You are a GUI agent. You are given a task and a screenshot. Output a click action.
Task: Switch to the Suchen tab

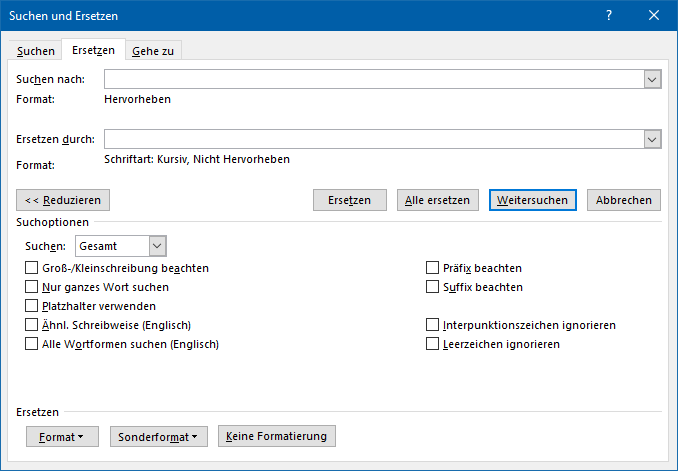[x=35, y=51]
